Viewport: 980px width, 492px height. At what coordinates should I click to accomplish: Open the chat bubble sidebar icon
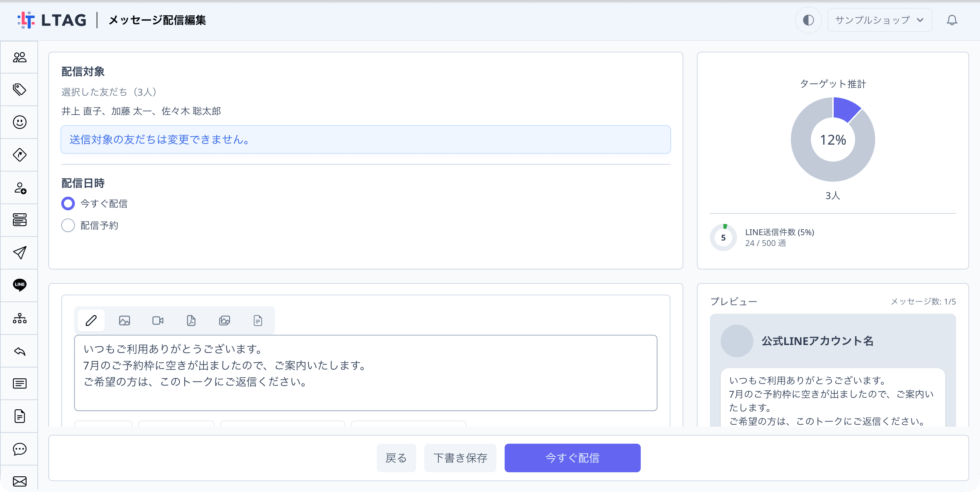click(x=19, y=449)
